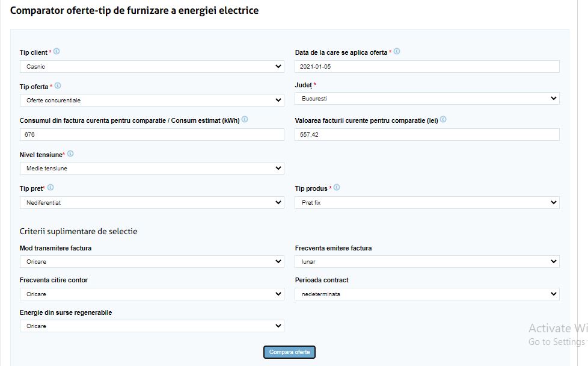Open the Județ dropdown showing Bucuresti
Image resolution: width=588 pixels, height=366 pixels.
coord(427,98)
